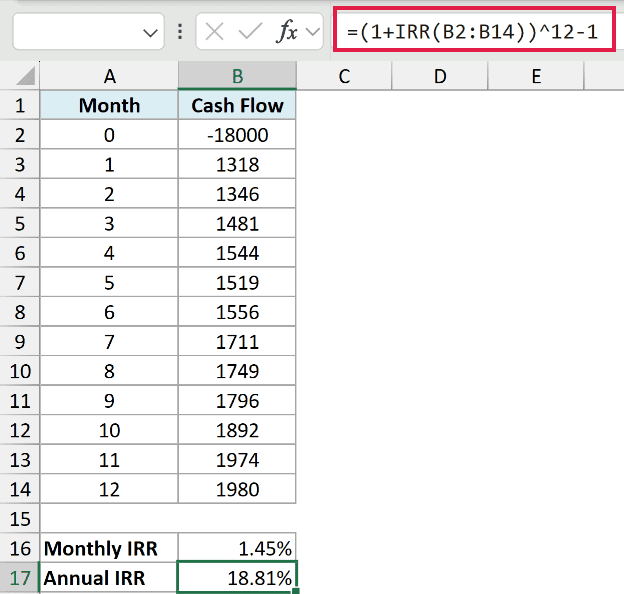
Task: Select the 18.81% result cell
Action: (237, 577)
